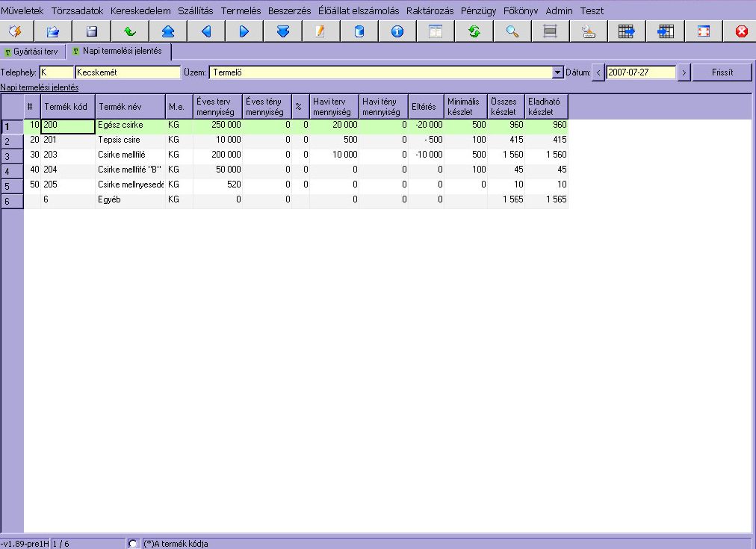Screen dimensions: 756x549
Task: Step date forward with the right arrow button
Action: click(x=684, y=72)
